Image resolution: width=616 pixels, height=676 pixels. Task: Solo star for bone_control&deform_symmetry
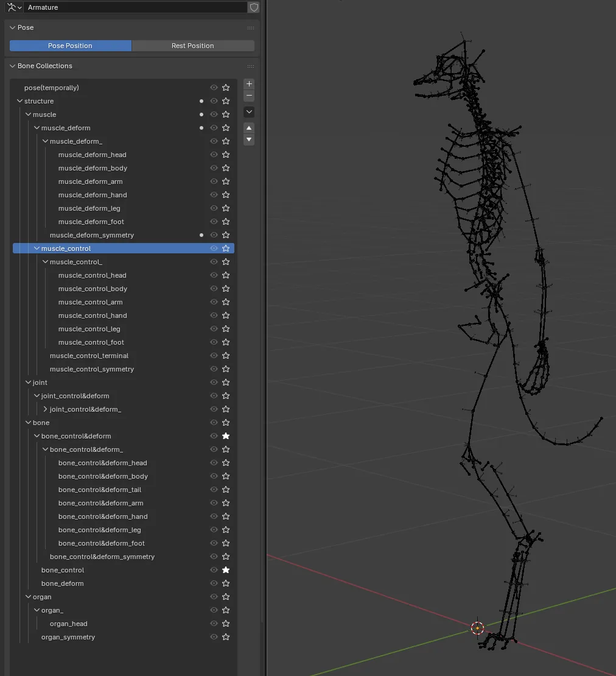(x=226, y=557)
